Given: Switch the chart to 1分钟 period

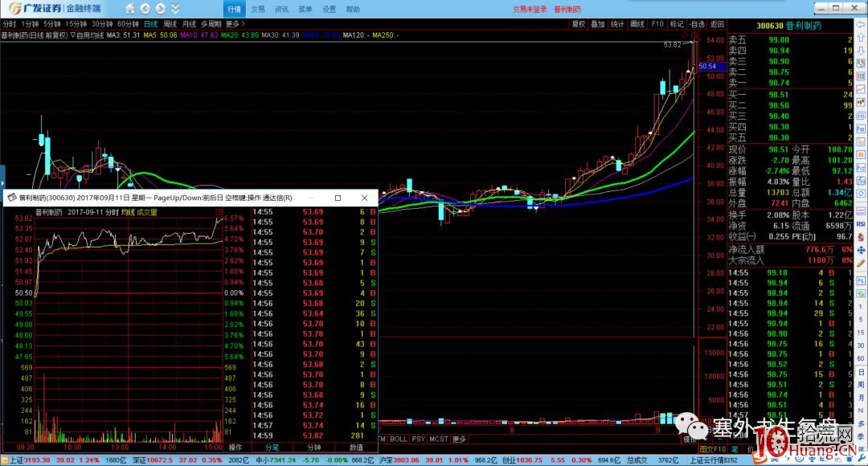Looking at the screenshot, I should click(x=30, y=24).
